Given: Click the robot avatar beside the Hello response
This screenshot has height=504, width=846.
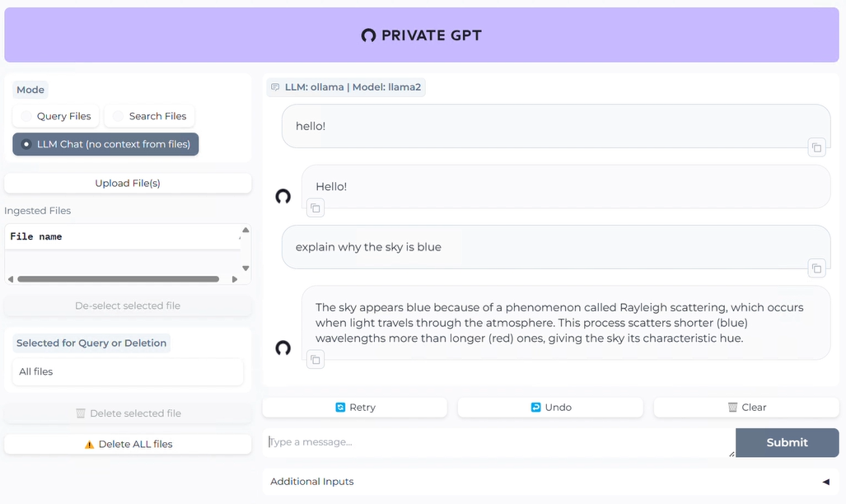Looking at the screenshot, I should [x=283, y=196].
